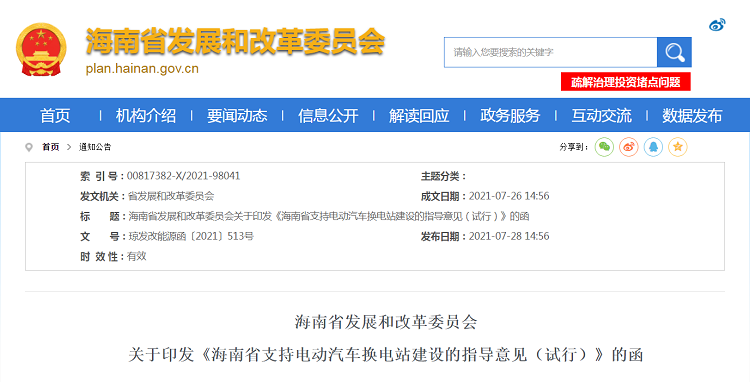Click article heading line 海南省发展和改革委员会
The width and height of the screenshot is (750, 382).
(386, 322)
